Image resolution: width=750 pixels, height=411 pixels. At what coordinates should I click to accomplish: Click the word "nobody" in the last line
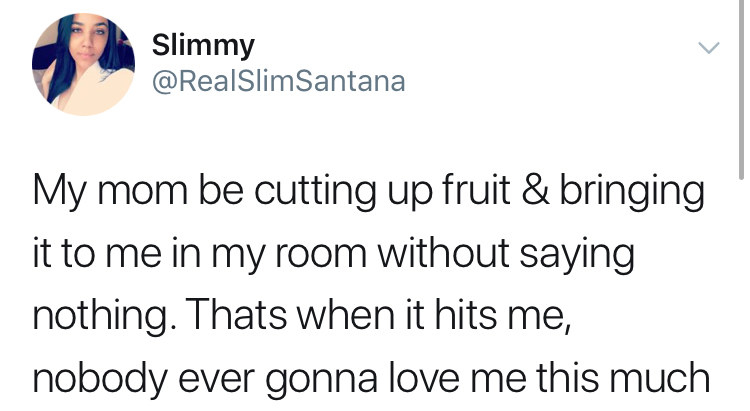[x=100, y=379]
